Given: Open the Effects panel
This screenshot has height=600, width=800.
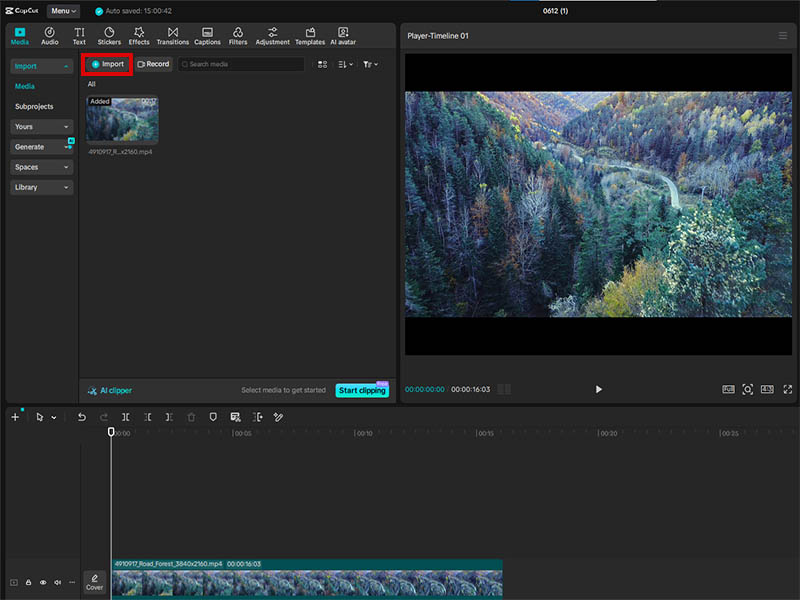Looking at the screenshot, I should (x=139, y=36).
